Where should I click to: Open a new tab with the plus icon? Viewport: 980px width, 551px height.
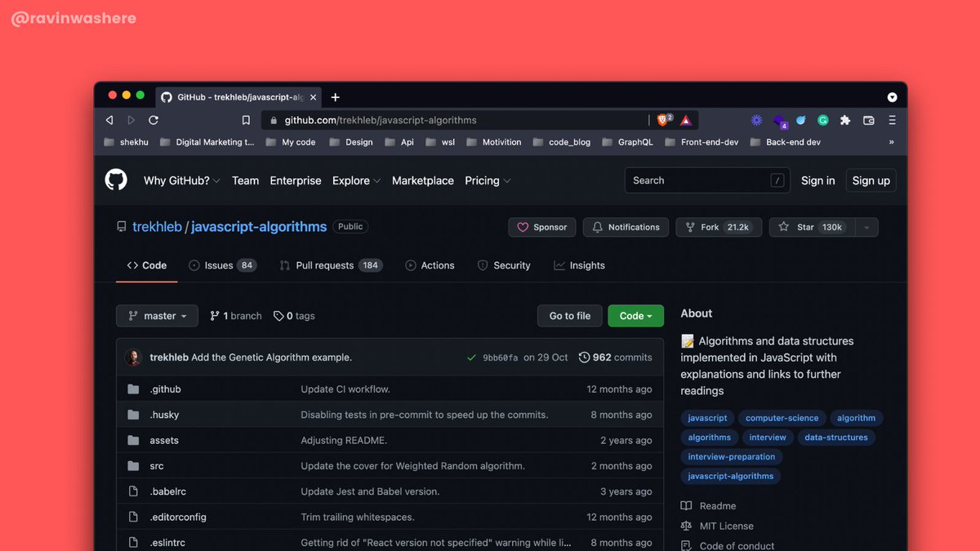click(x=336, y=97)
